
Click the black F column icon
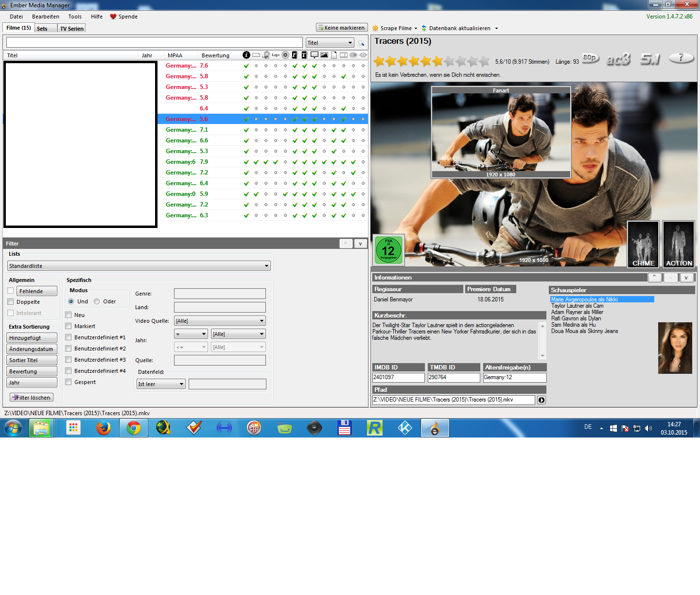[x=295, y=55]
